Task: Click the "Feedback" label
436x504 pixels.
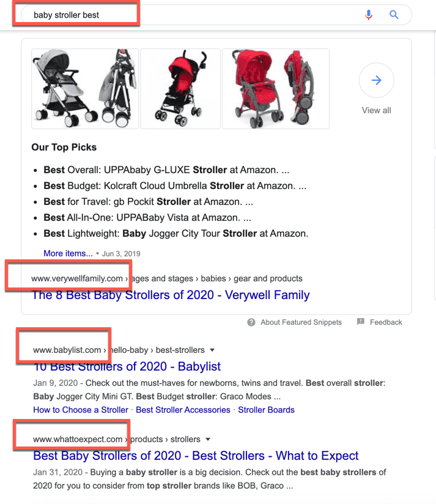Action: [x=386, y=322]
